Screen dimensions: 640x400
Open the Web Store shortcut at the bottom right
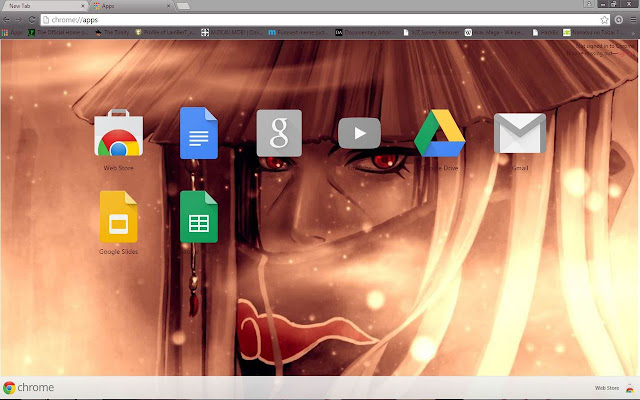[x=613, y=388]
